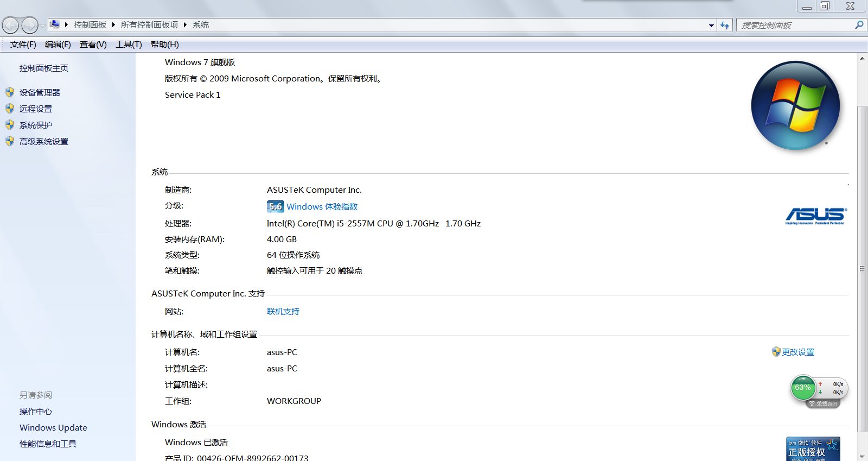Click the search magnifier icon

point(859,25)
